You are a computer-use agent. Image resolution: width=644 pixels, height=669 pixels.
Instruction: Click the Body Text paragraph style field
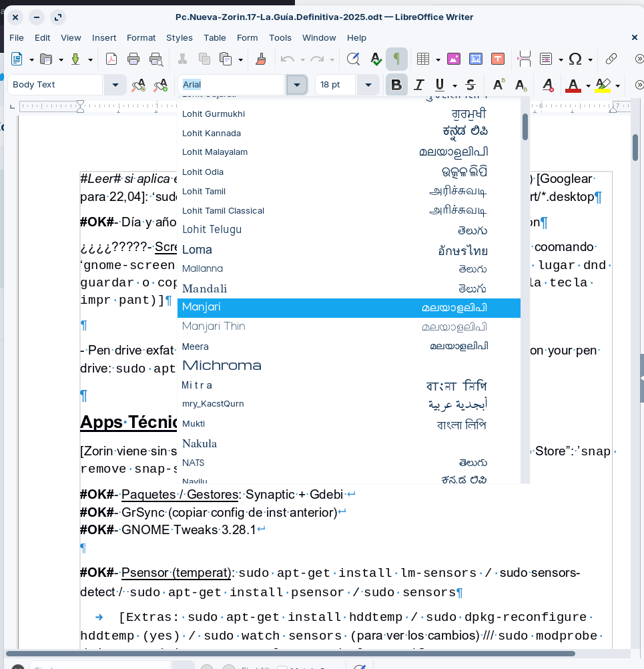[x=55, y=85]
